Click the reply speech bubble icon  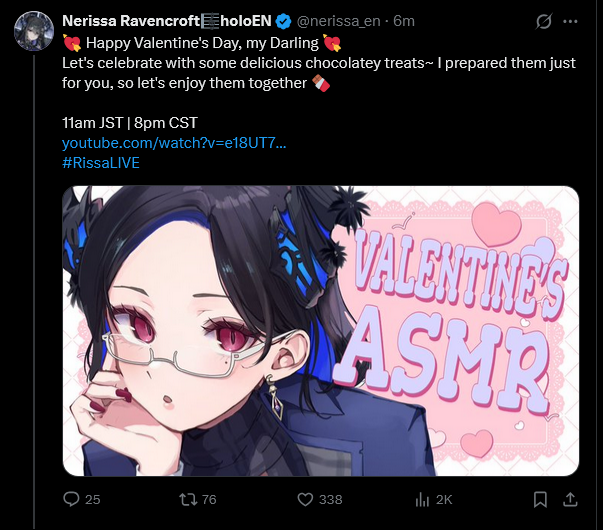coord(71,499)
